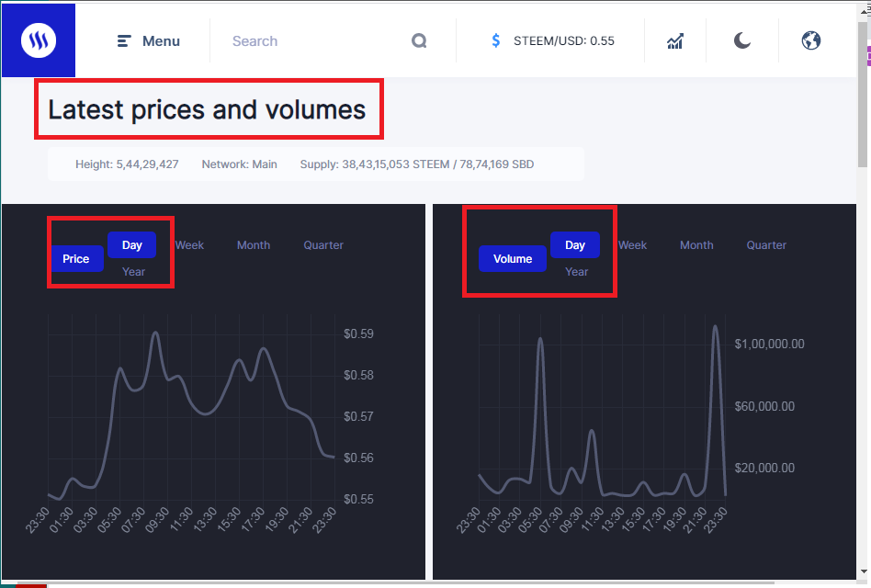Click the Steem logo icon
The image size is (871, 588).
(39, 40)
